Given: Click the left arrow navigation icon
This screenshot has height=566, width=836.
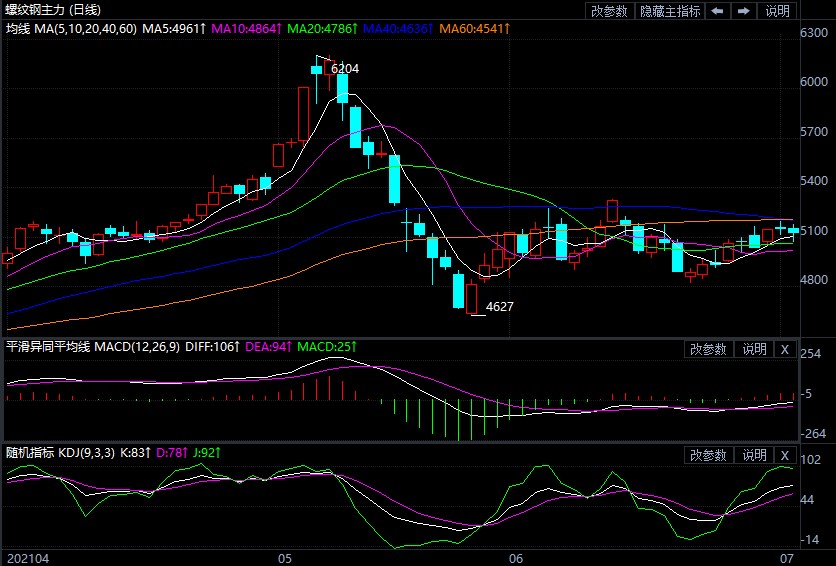Looking at the screenshot, I should click(x=718, y=11).
